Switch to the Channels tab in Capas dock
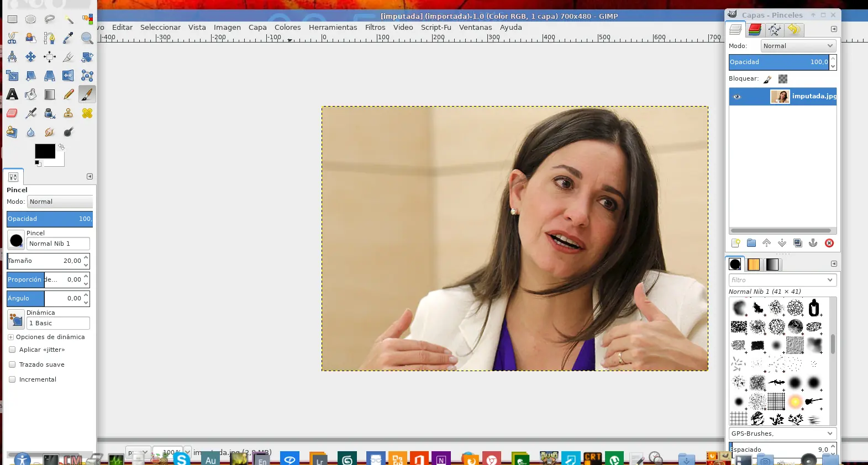 coord(755,30)
